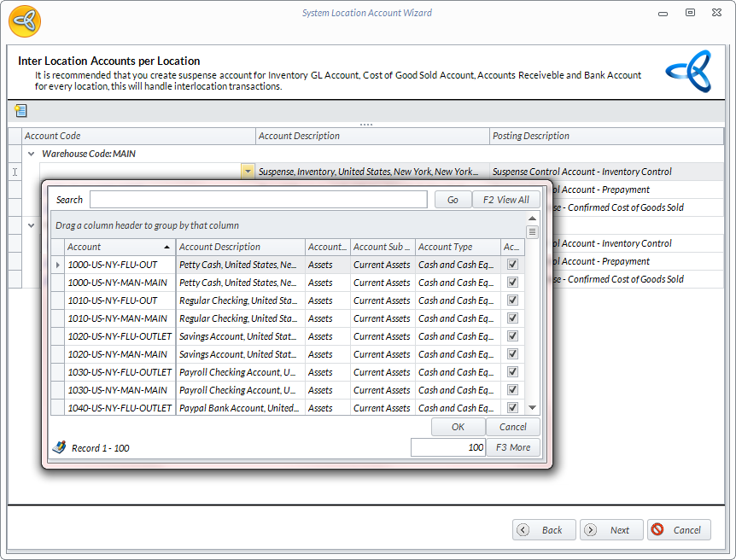Click the blue knot logo in the header

click(688, 71)
